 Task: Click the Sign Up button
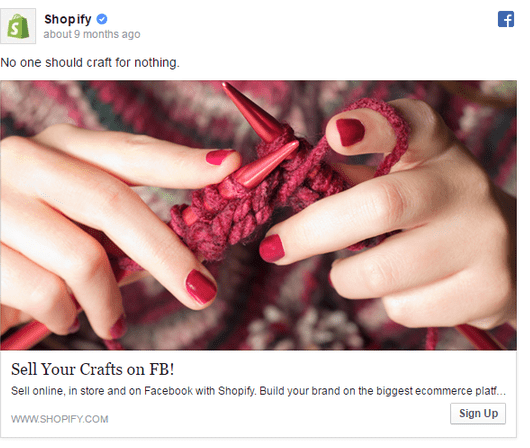tap(478, 413)
